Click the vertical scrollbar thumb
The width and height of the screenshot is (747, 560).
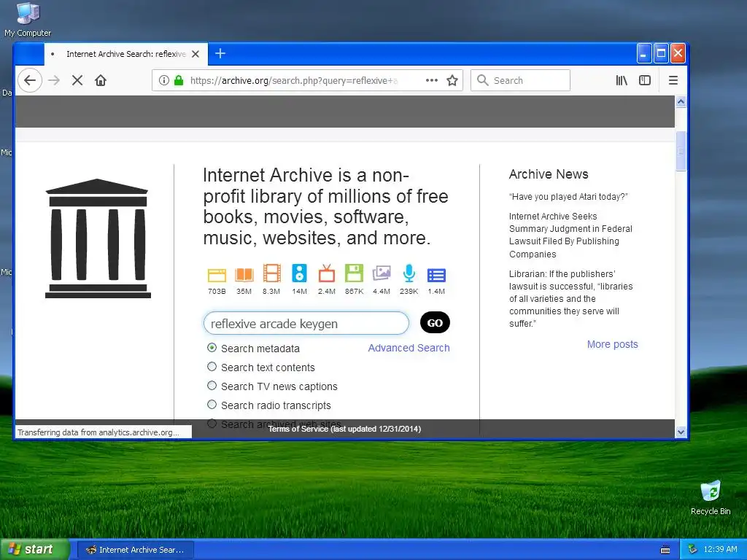click(x=681, y=152)
